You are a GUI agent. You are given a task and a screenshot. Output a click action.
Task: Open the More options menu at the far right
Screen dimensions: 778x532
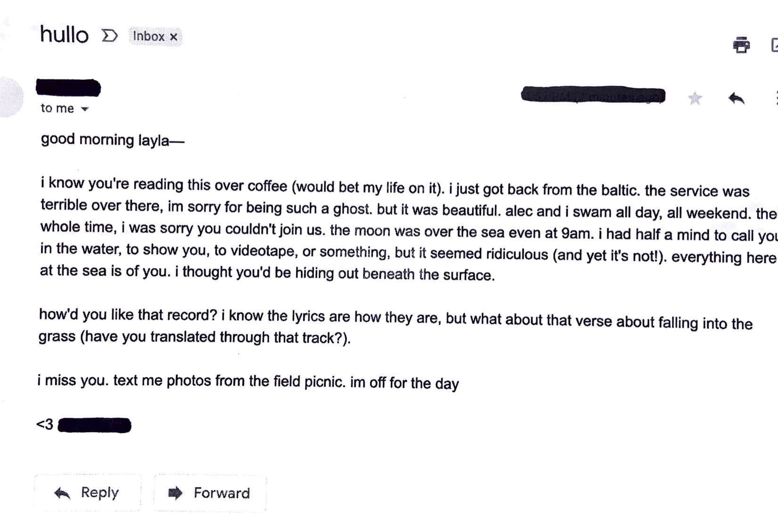point(776,98)
